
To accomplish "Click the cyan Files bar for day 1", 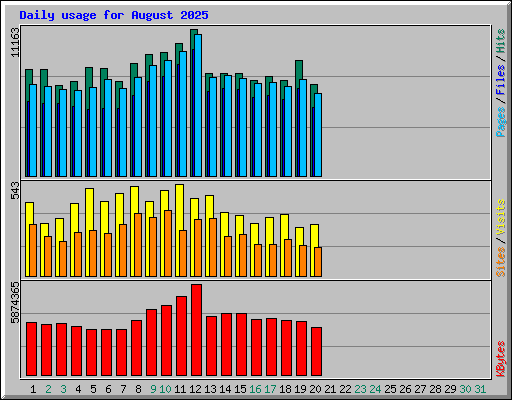I will tap(33, 130).
